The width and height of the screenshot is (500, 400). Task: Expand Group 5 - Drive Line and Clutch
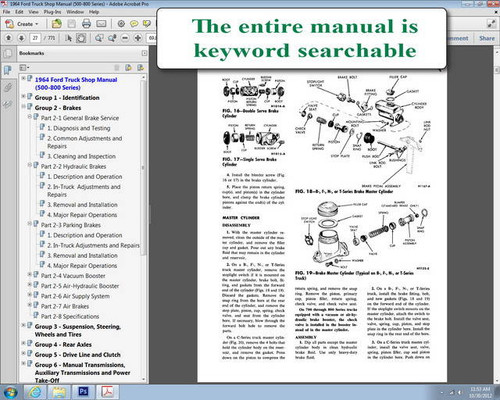[x=23, y=353]
